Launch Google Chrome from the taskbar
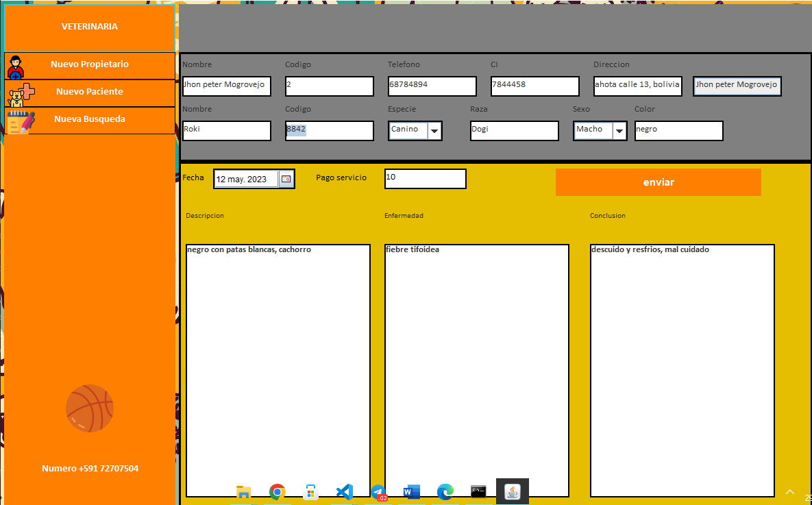The width and height of the screenshot is (812, 505). point(277,491)
